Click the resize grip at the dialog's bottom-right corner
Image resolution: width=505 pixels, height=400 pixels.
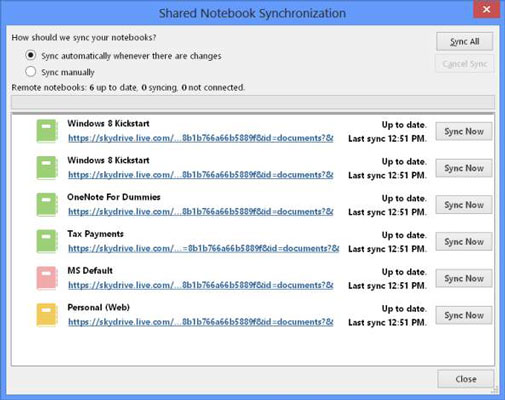(495, 389)
